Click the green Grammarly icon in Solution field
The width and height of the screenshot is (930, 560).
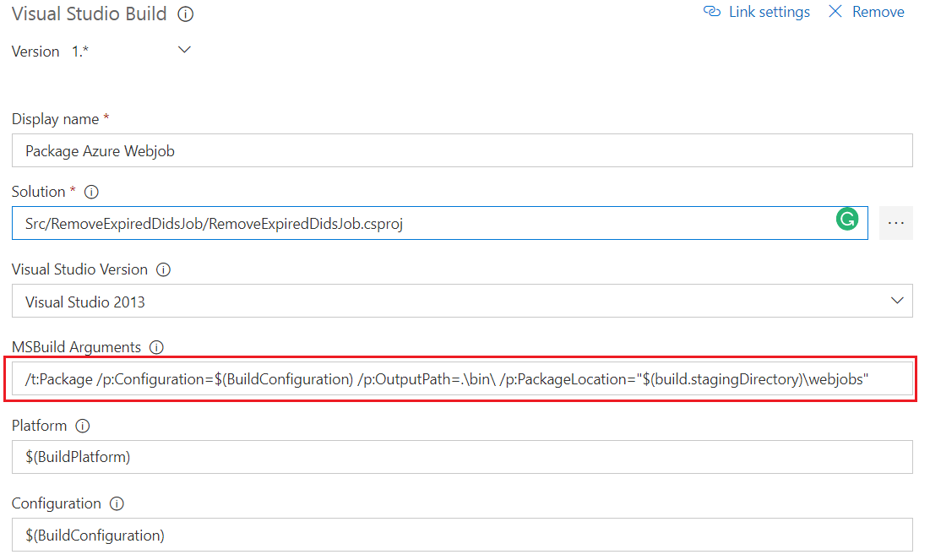847,219
